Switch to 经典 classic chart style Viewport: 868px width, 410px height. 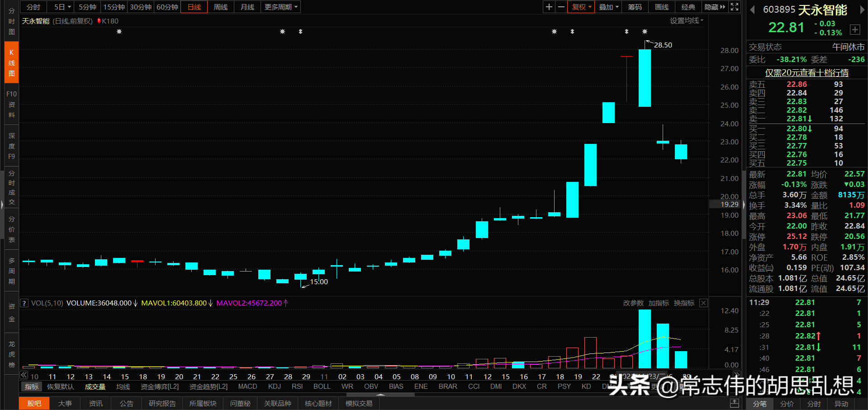[688, 7]
